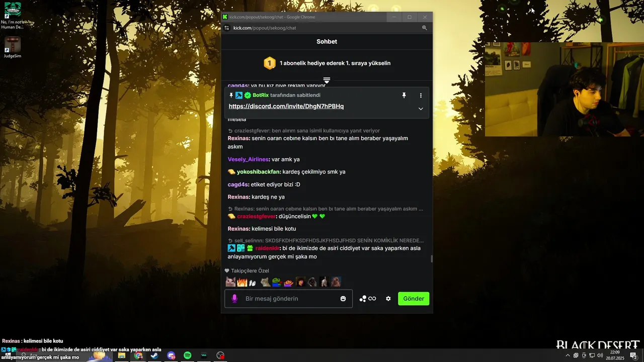The height and width of the screenshot is (362, 644).
Task: Unpin message using the pin icon
Action: click(x=404, y=95)
